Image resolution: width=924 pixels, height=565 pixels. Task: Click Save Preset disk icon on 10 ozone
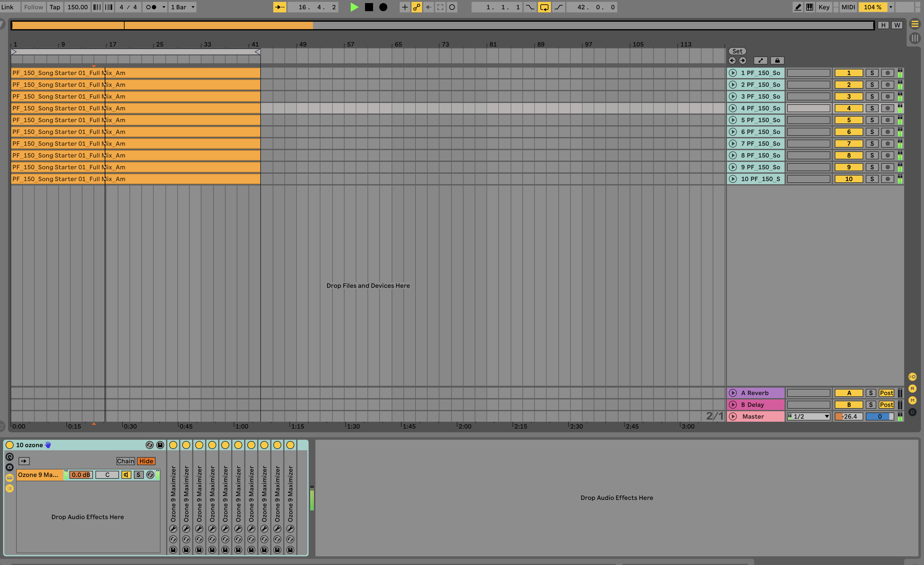click(160, 445)
